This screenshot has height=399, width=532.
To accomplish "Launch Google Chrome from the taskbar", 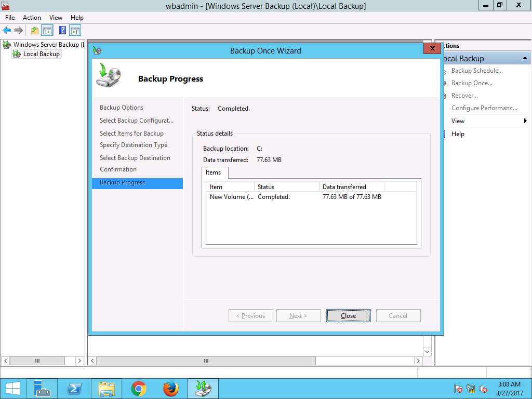I will coord(138,389).
